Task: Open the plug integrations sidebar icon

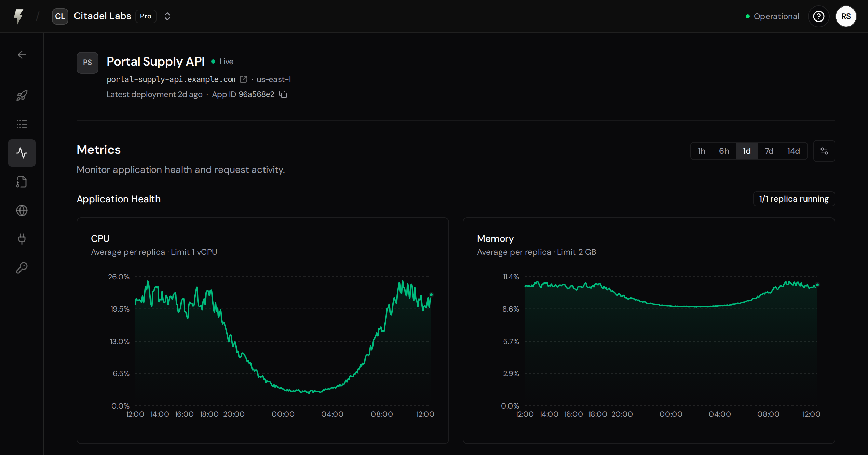Action: click(x=22, y=239)
